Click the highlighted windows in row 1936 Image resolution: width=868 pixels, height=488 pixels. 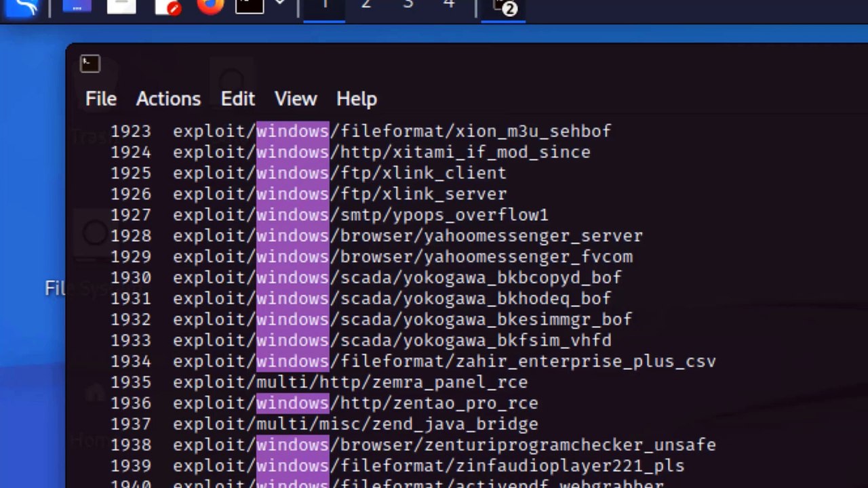292,403
